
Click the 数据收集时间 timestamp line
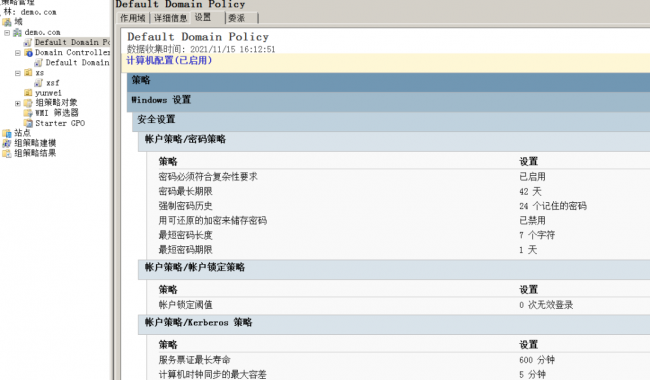201,49
